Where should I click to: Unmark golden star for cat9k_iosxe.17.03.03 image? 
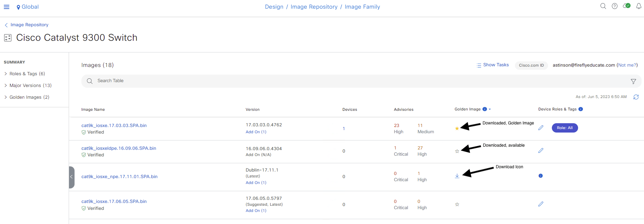457,128
